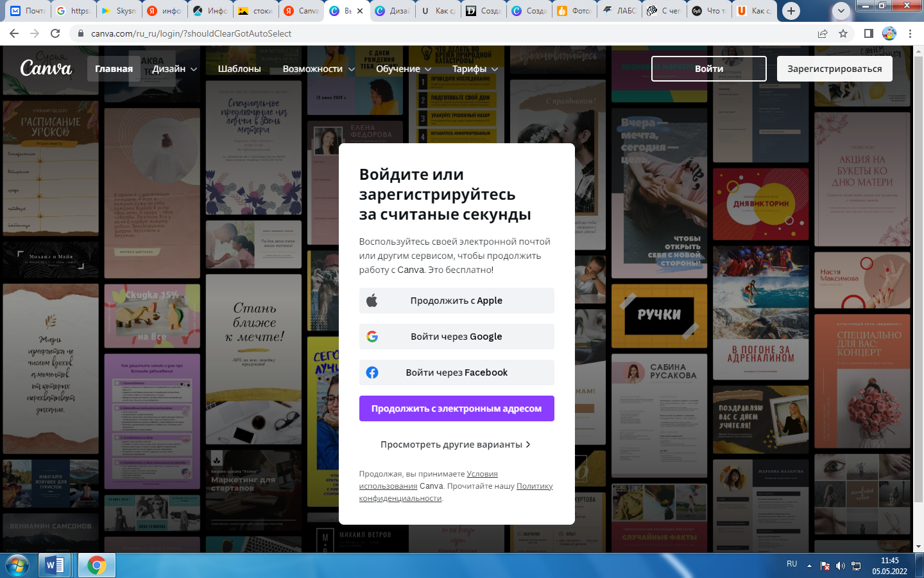The width and height of the screenshot is (924, 578).
Task: Click the share page icon in the address bar
Action: tap(823, 33)
